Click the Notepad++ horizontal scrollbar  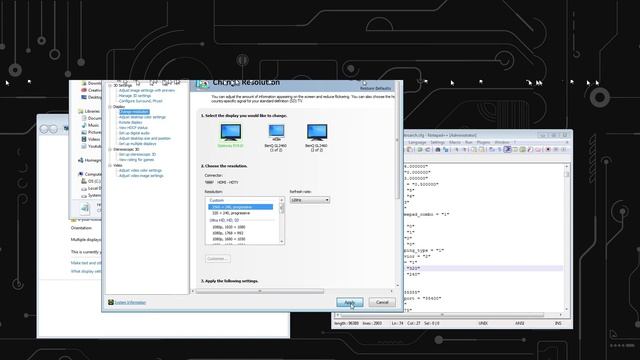click(x=442, y=315)
